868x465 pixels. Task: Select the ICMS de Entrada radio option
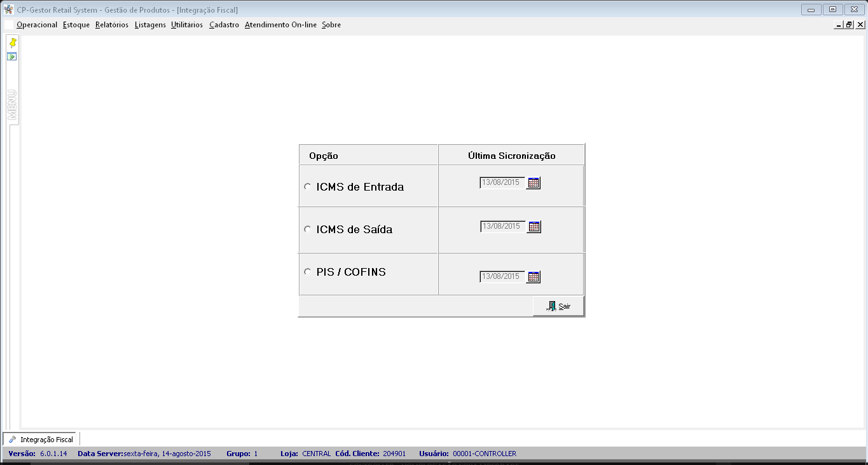tap(308, 187)
